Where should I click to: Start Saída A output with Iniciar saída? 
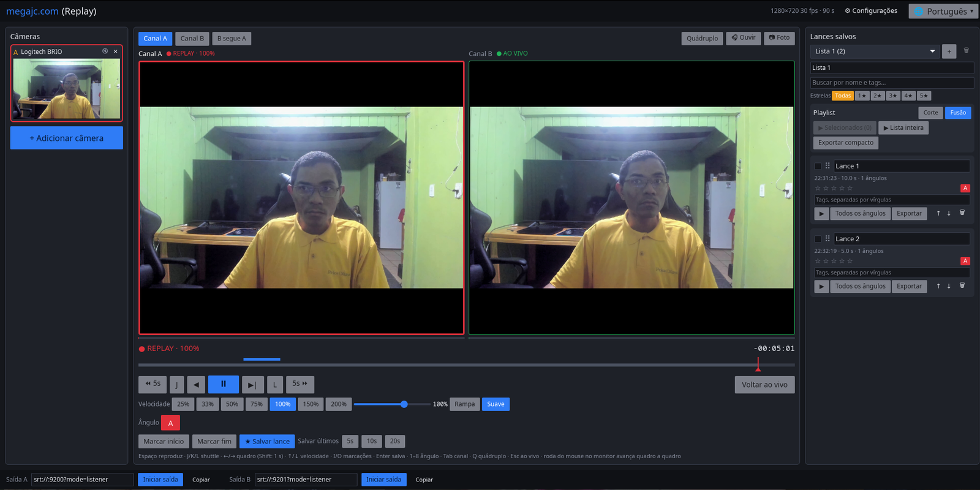(160, 480)
